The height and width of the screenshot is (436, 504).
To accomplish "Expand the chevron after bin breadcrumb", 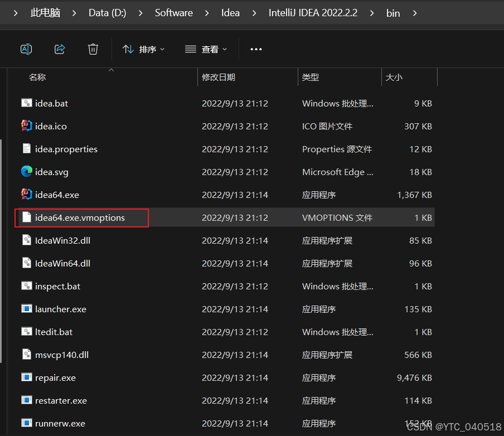I will (415, 13).
